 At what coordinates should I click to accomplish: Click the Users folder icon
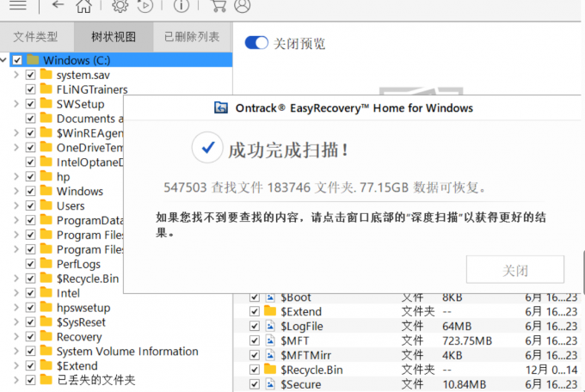[x=46, y=205]
